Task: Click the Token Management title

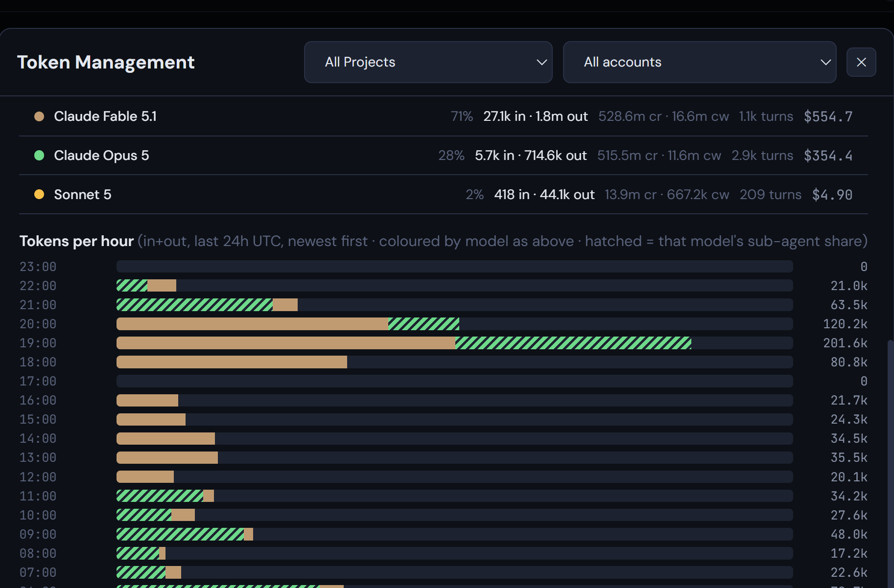Action: coord(106,62)
